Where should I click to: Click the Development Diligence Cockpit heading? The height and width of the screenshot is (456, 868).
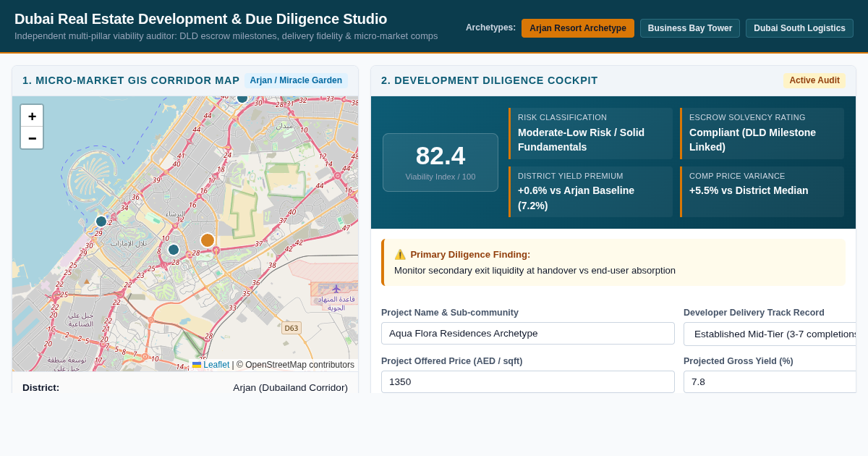490,80
